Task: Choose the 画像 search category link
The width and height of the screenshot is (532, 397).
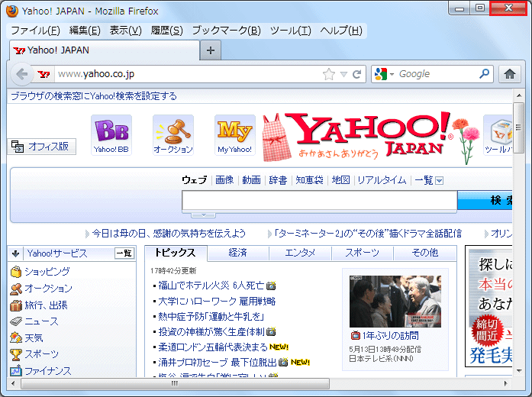Action: [224, 180]
